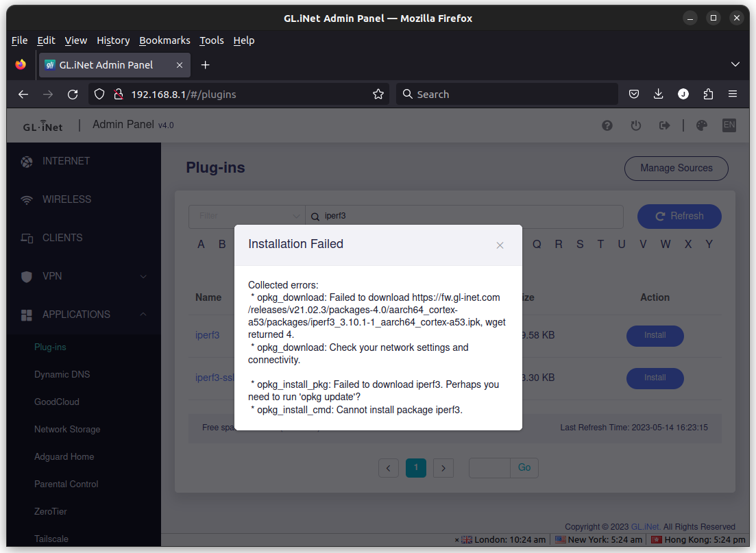This screenshot has width=756, height=553.
Task: Open a new browser tab
Action: (206, 65)
